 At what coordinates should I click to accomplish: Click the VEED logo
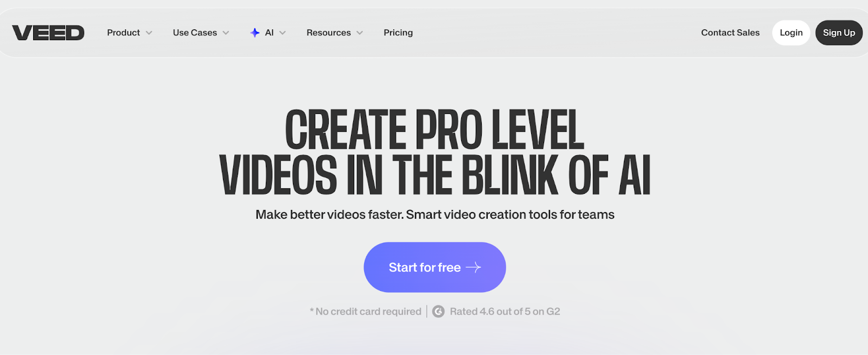point(48,33)
